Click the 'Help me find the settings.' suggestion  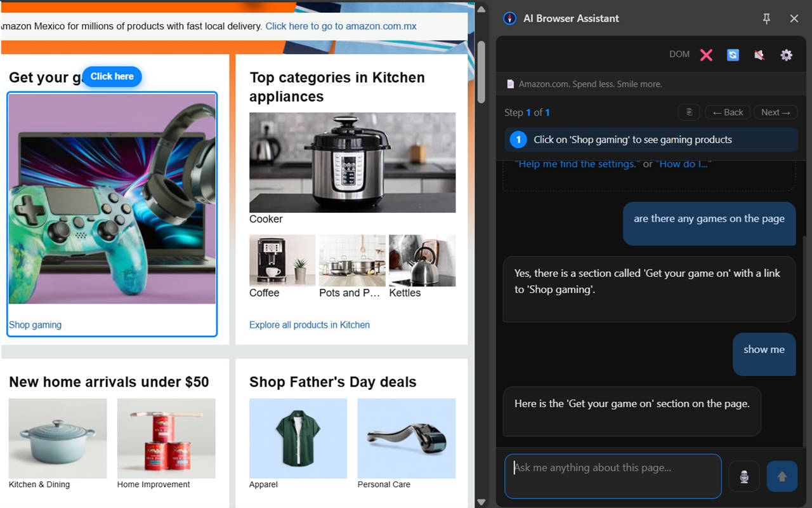(x=577, y=164)
